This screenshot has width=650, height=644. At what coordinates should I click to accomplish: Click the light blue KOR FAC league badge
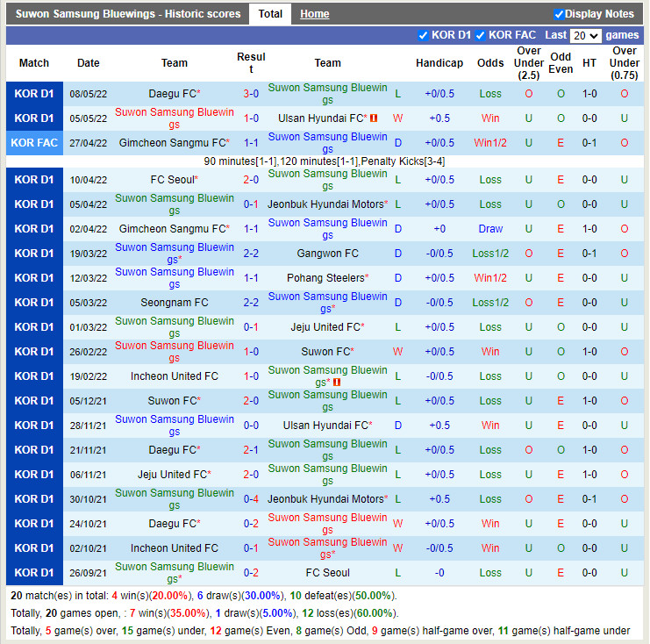pyautogui.click(x=34, y=143)
